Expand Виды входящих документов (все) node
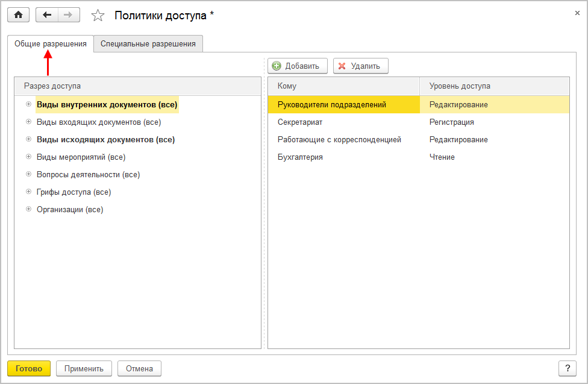This screenshot has width=588, height=384. click(28, 122)
